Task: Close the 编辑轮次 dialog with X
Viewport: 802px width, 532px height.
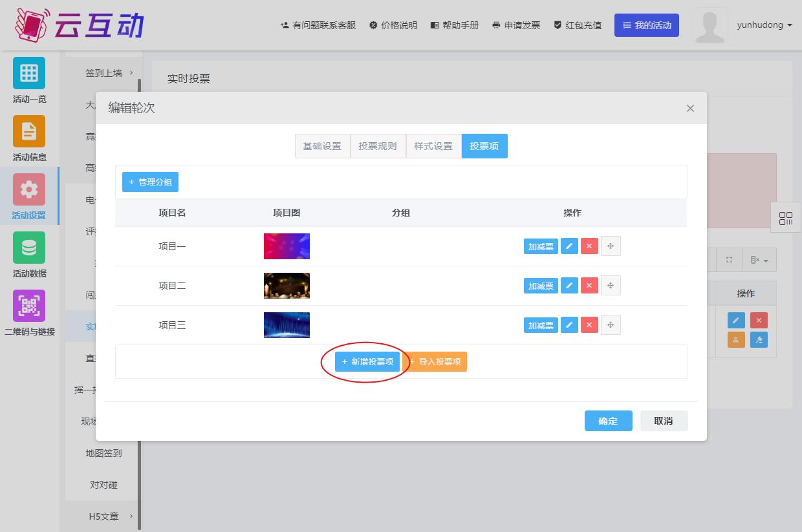Action: 690,109
